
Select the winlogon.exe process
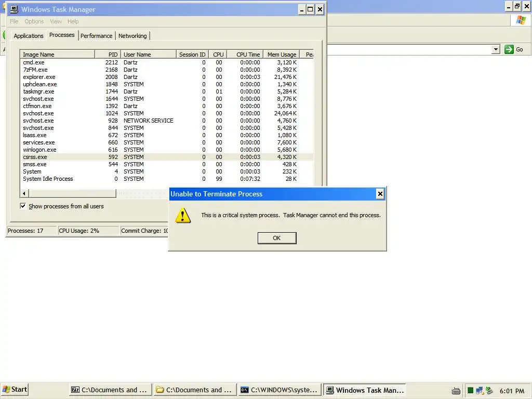click(x=167, y=150)
